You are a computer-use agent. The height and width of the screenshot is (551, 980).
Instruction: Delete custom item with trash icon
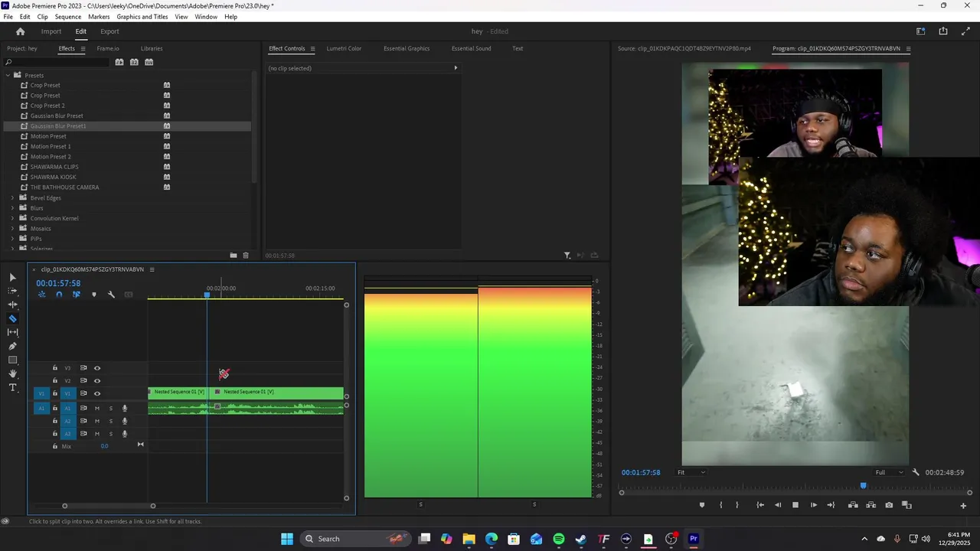[x=246, y=256]
